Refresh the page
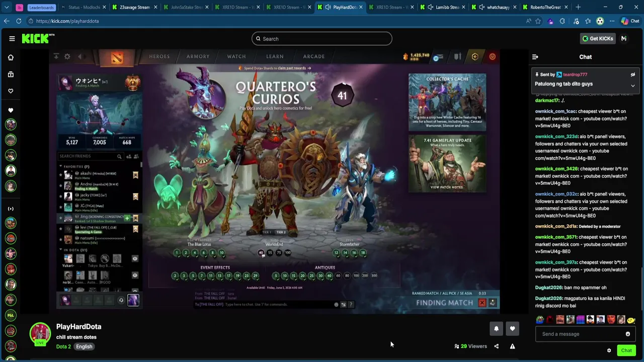The width and height of the screenshot is (644, 362). [x=19, y=21]
